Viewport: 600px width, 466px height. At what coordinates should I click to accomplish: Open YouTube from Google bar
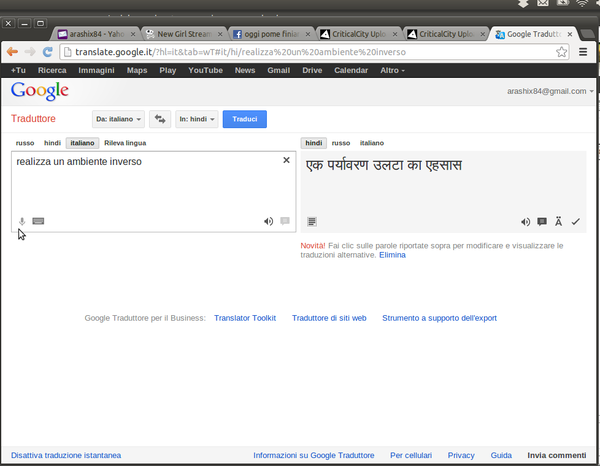pos(205,70)
